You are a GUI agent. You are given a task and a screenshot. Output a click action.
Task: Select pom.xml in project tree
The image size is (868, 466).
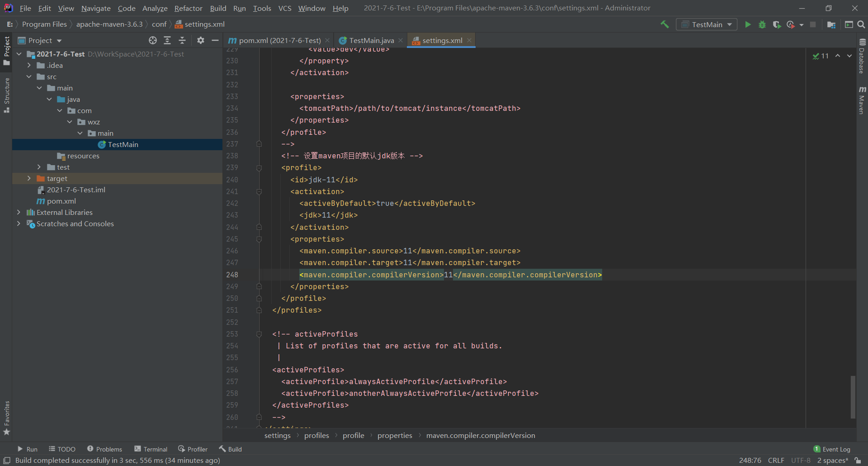pos(61,201)
